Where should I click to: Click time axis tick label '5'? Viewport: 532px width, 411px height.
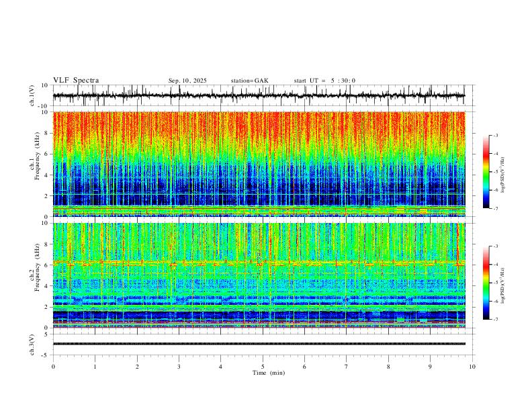[263, 367]
